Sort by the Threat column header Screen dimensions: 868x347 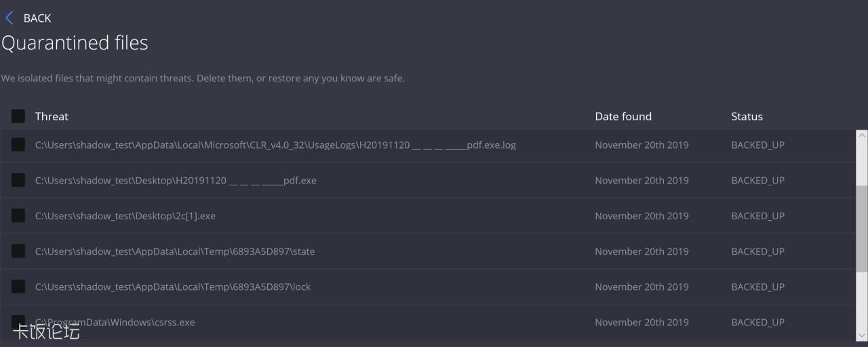pyautogui.click(x=52, y=116)
